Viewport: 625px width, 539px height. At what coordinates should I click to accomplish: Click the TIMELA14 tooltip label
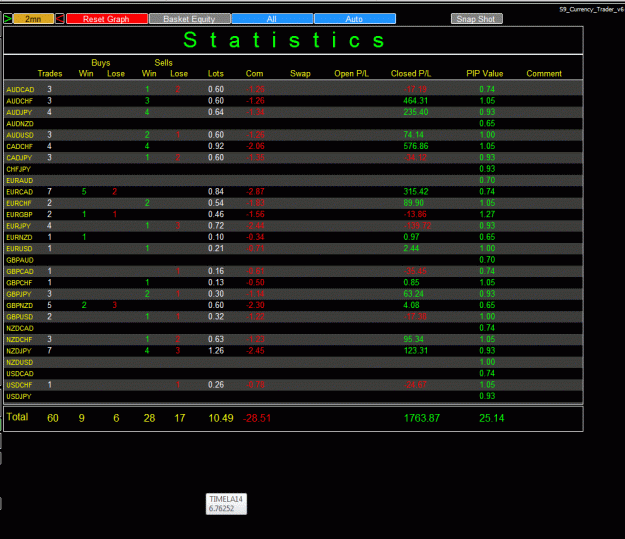(226, 499)
